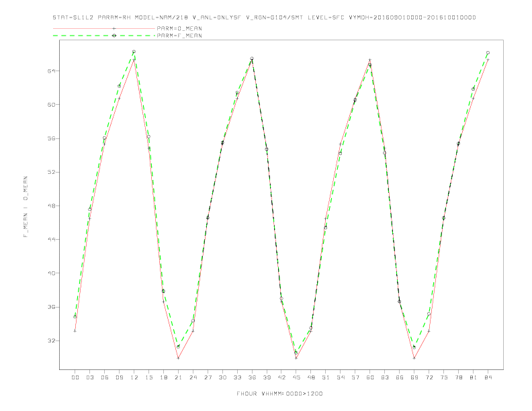Click y-axis tick value 36
Viewport: 532px width, 411px height.
(x=51, y=307)
